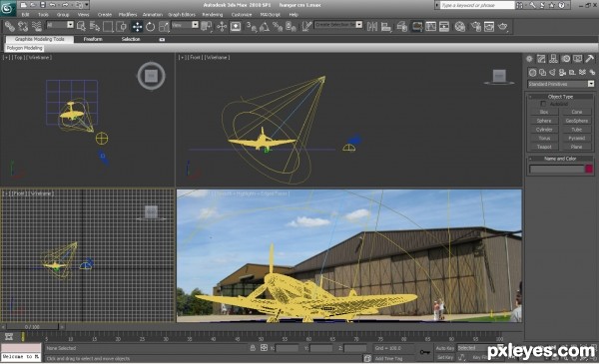This screenshot has width=599, height=364.
Task: Open the Render Setup dialog
Action: (475, 26)
